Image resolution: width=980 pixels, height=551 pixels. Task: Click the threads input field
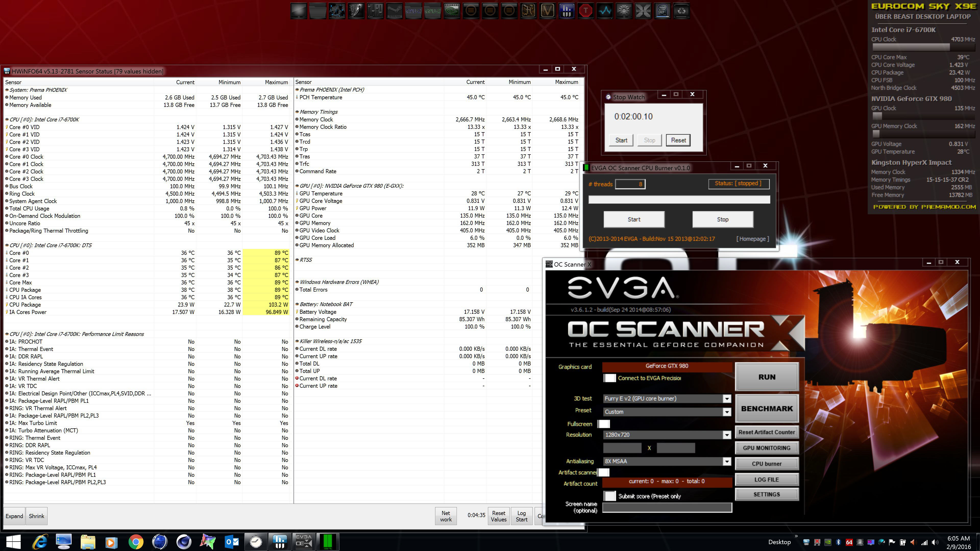[630, 184]
